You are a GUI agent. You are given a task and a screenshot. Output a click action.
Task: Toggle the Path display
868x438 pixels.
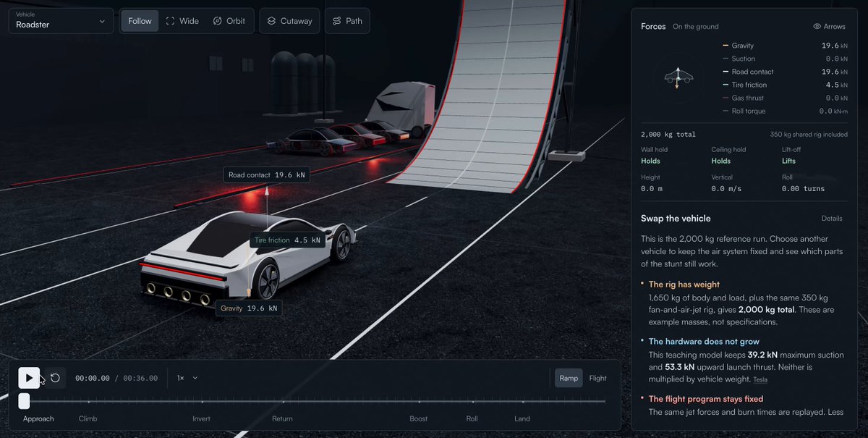pyautogui.click(x=347, y=21)
